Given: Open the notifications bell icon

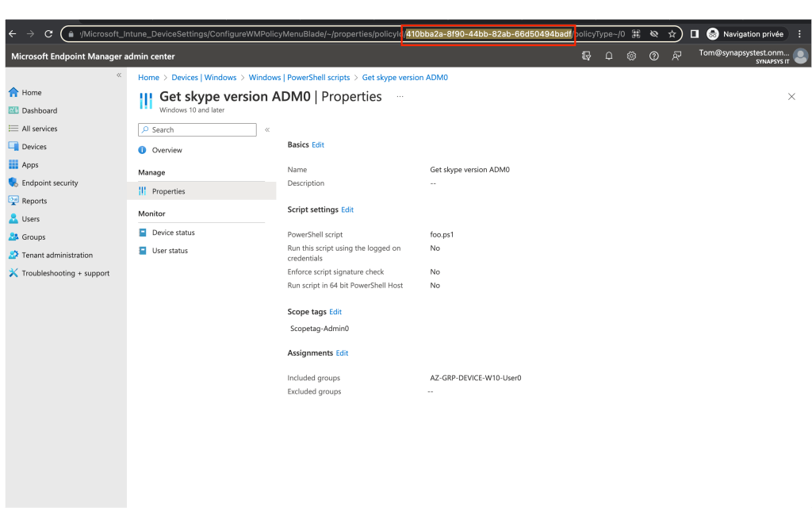Looking at the screenshot, I should click(x=609, y=56).
